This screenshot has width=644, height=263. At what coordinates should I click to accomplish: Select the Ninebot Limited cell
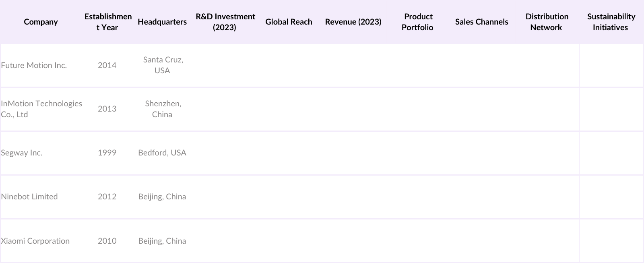pyautogui.click(x=29, y=197)
